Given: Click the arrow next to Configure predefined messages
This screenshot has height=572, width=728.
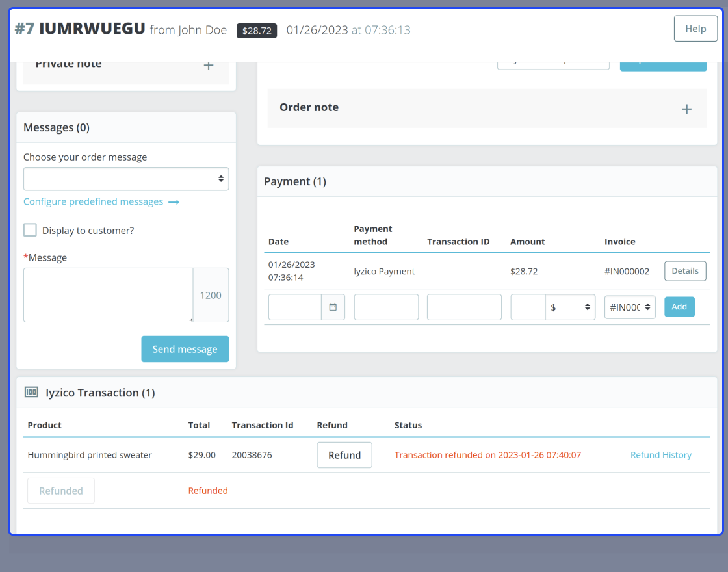Looking at the screenshot, I should (174, 202).
